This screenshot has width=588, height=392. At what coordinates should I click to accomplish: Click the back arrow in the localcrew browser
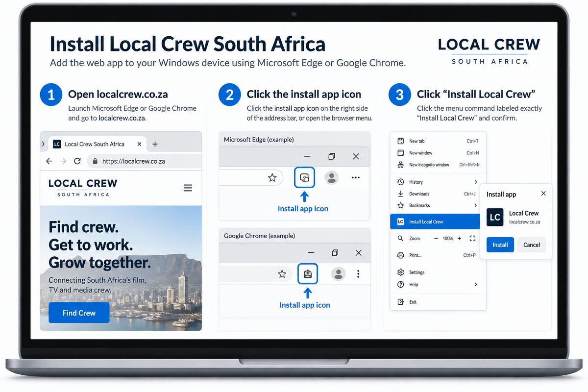coord(49,161)
